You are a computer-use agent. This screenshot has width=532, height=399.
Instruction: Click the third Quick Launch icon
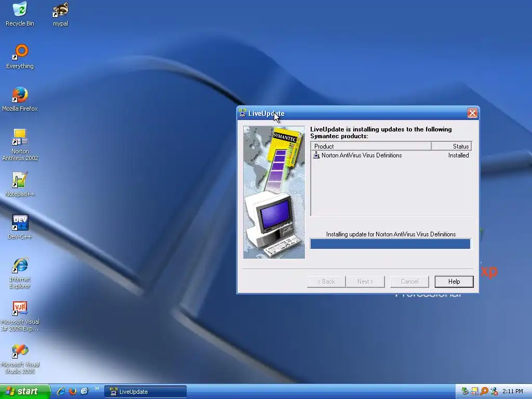(84, 391)
